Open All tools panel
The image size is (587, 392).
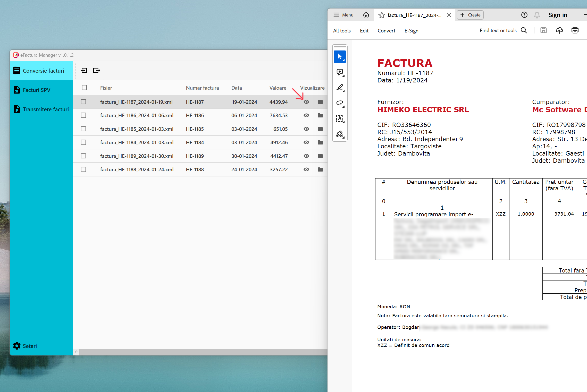(342, 31)
